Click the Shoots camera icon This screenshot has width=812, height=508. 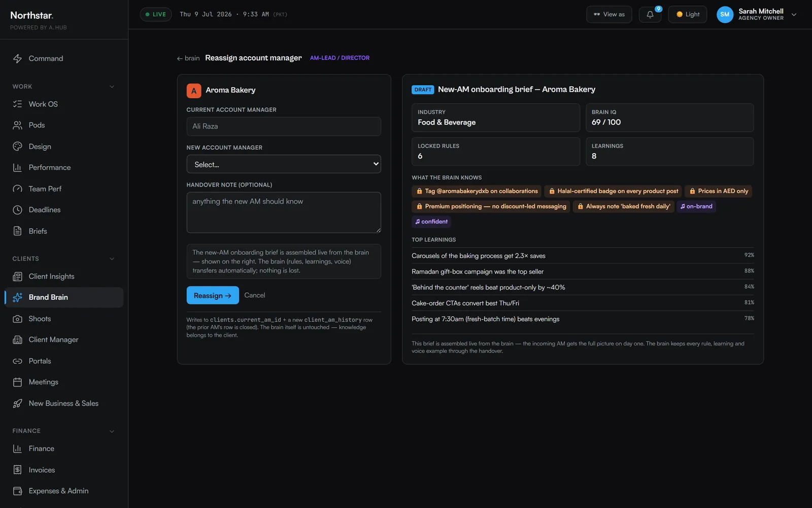(17, 319)
